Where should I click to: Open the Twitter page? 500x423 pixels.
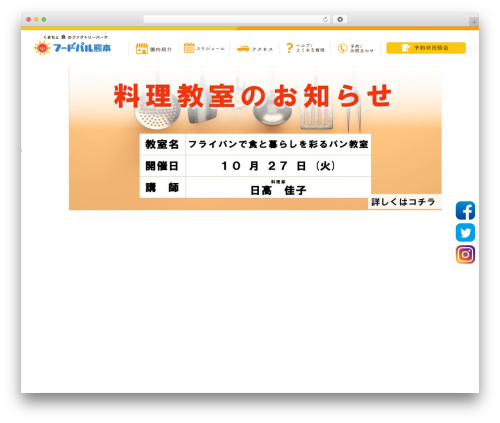pos(465,232)
